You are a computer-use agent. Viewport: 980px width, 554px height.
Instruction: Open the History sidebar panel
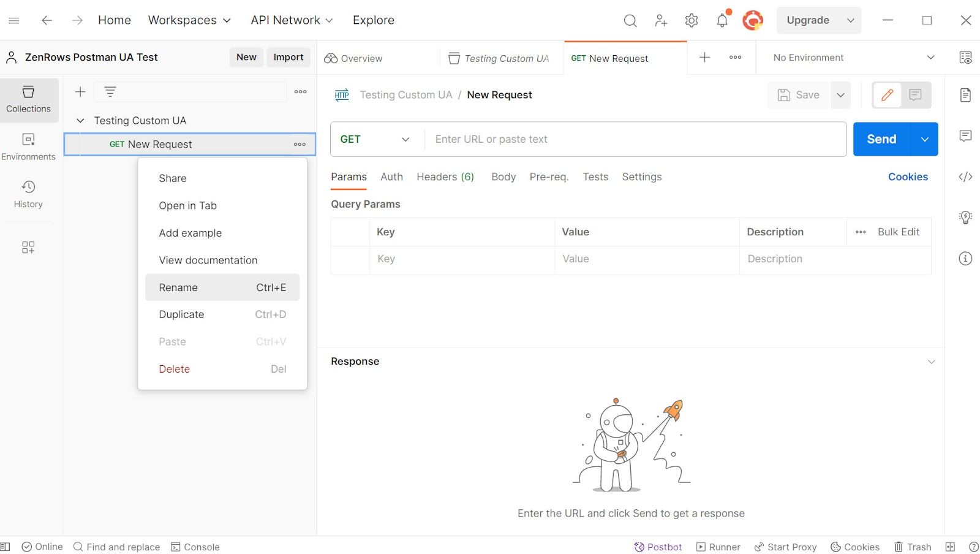(29, 195)
